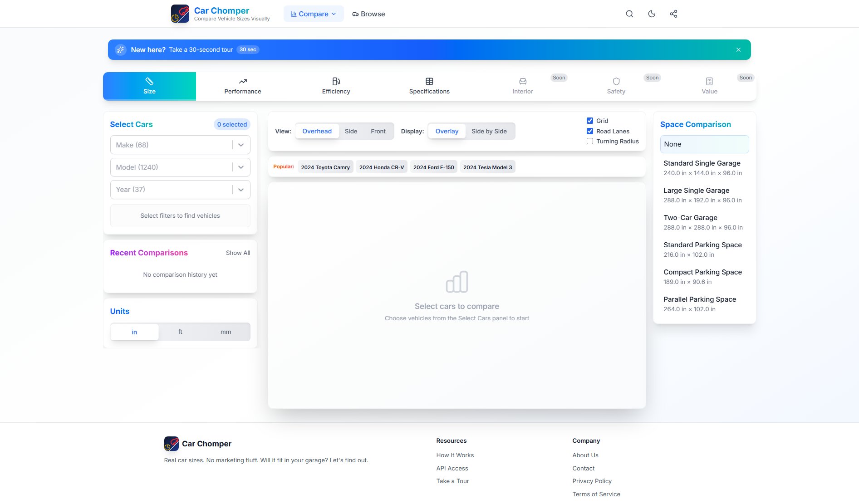Select Standard Single Garage space
Viewport: 859px width, 504px height.
(704, 168)
